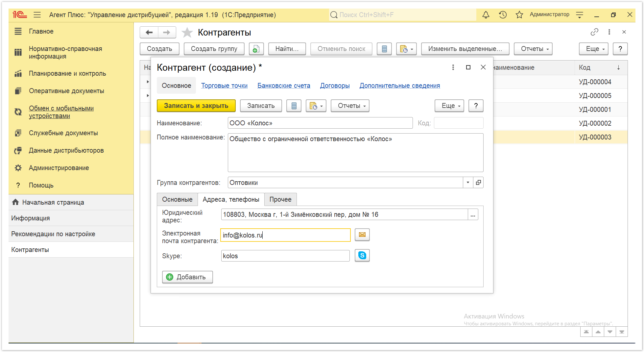Open favorites star icon in title bar
The width and height of the screenshot is (644, 352).
[x=519, y=15]
